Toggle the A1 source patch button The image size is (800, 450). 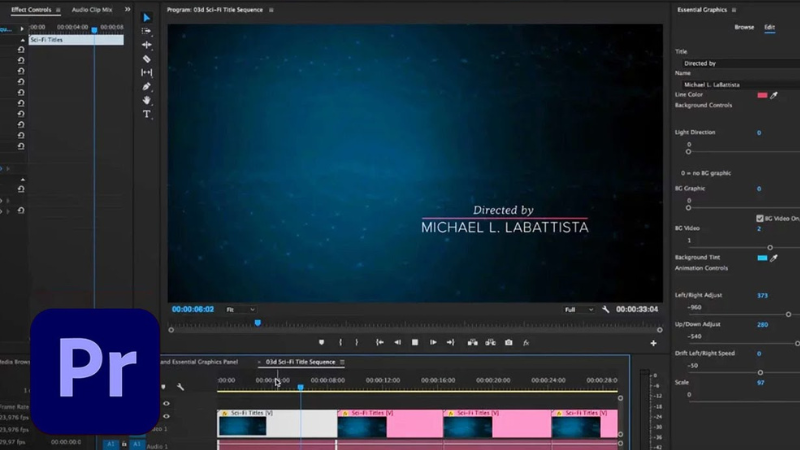click(x=110, y=444)
